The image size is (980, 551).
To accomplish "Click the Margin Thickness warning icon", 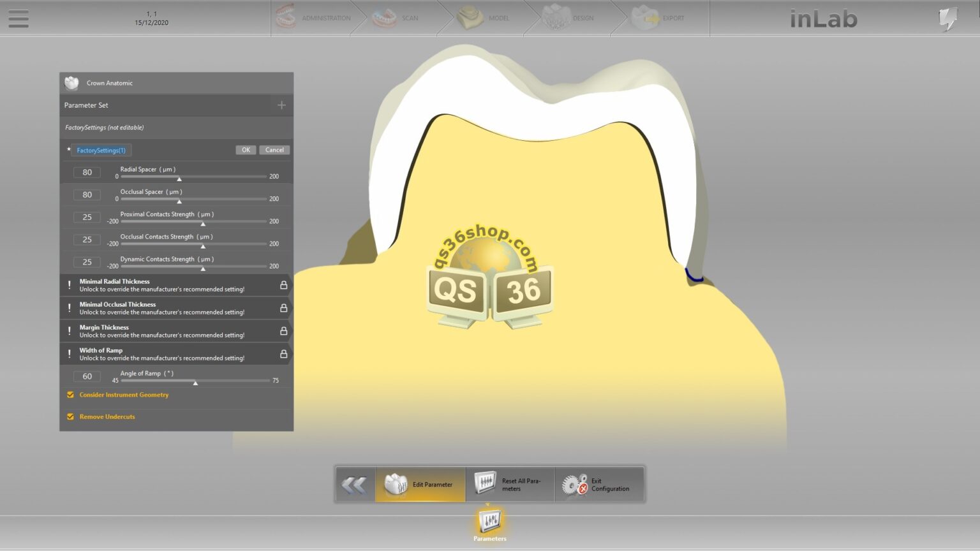I will (70, 331).
